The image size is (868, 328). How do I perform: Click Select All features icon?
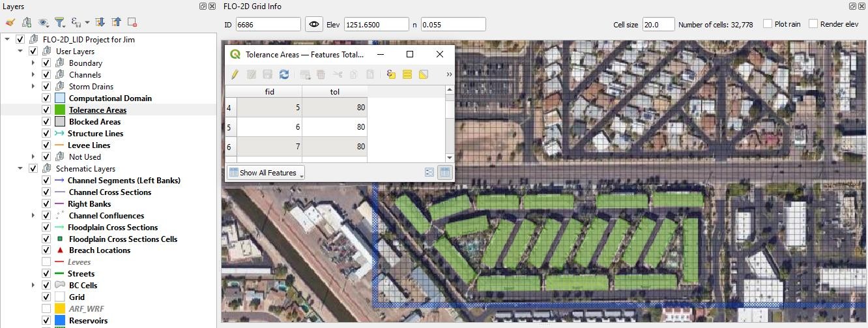coord(407,74)
